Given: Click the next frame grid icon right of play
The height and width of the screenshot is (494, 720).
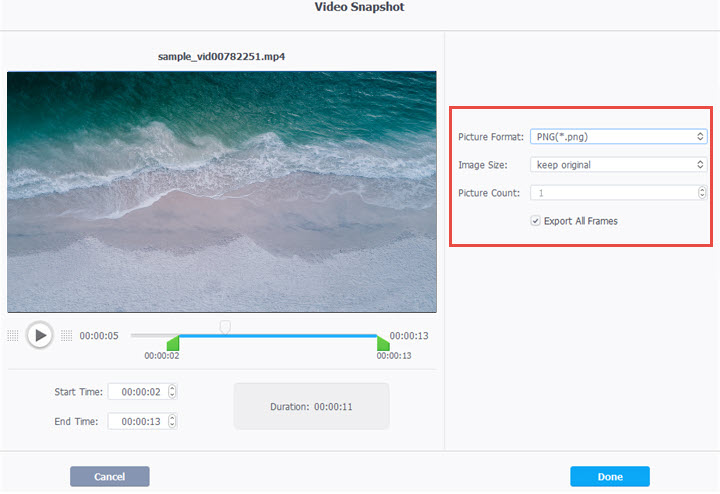Looking at the screenshot, I should click(67, 336).
